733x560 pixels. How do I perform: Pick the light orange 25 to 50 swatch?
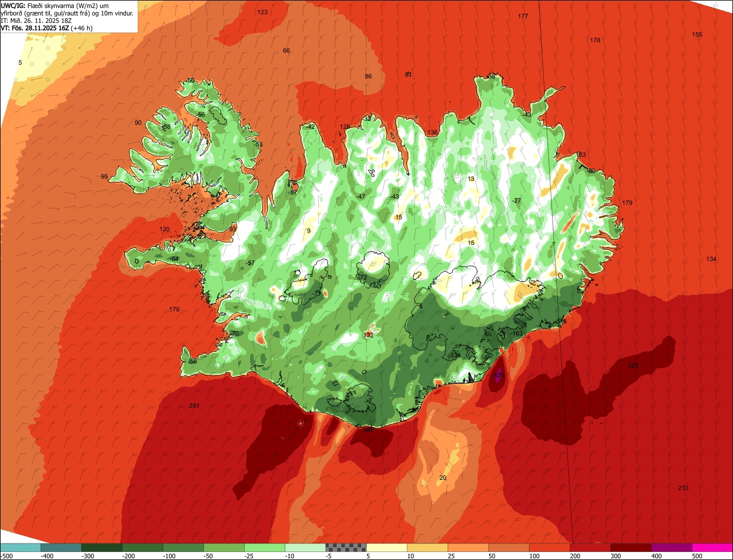(x=467, y=547)
